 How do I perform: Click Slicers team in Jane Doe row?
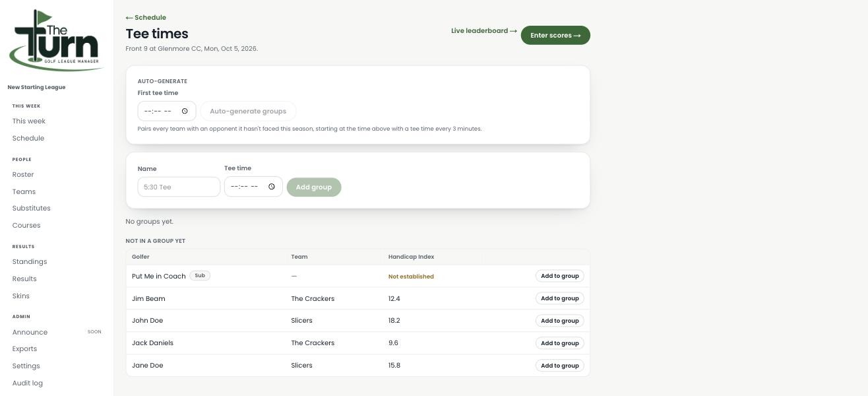coord(302,366)
